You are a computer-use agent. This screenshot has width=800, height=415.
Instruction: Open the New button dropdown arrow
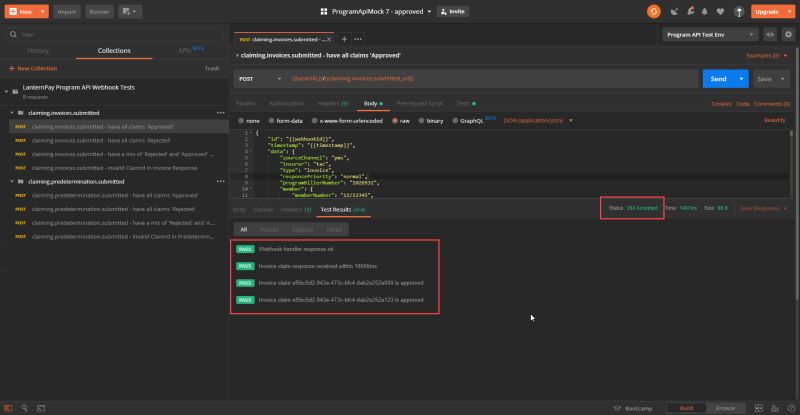(42, 11)
